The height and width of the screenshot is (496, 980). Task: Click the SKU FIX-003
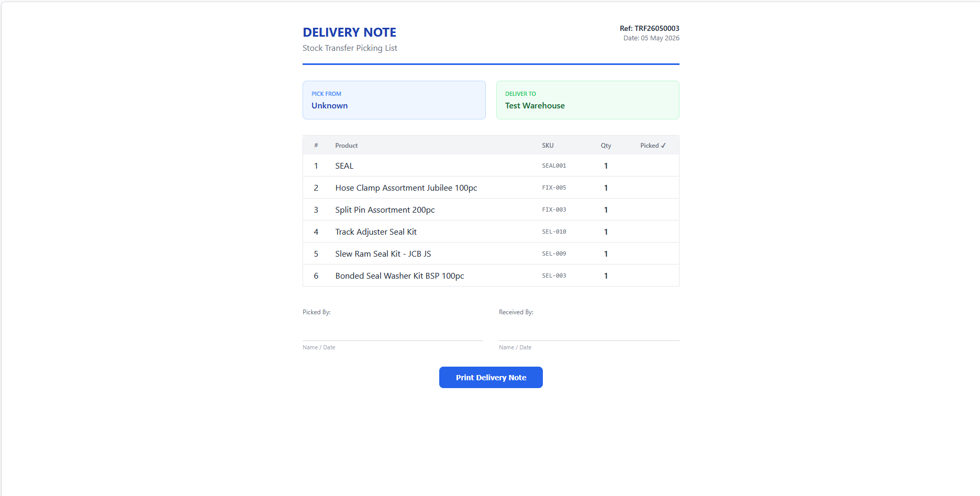(554, 210)
